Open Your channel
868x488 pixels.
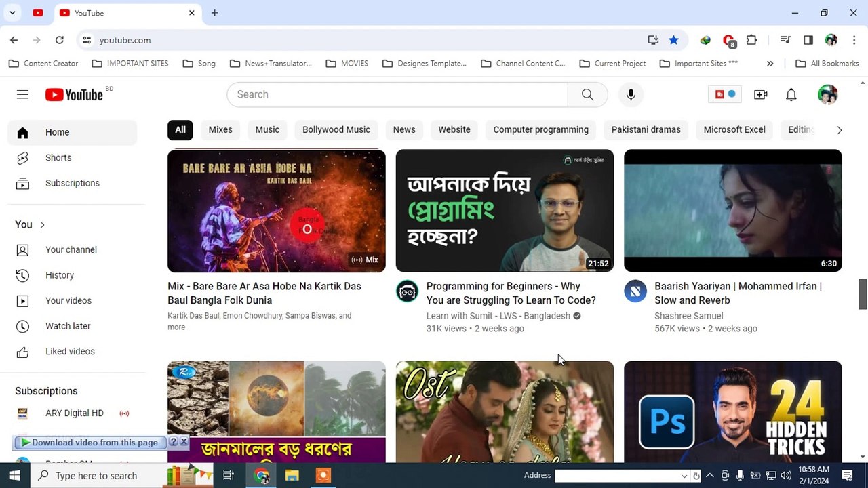(x=73, y=249)
